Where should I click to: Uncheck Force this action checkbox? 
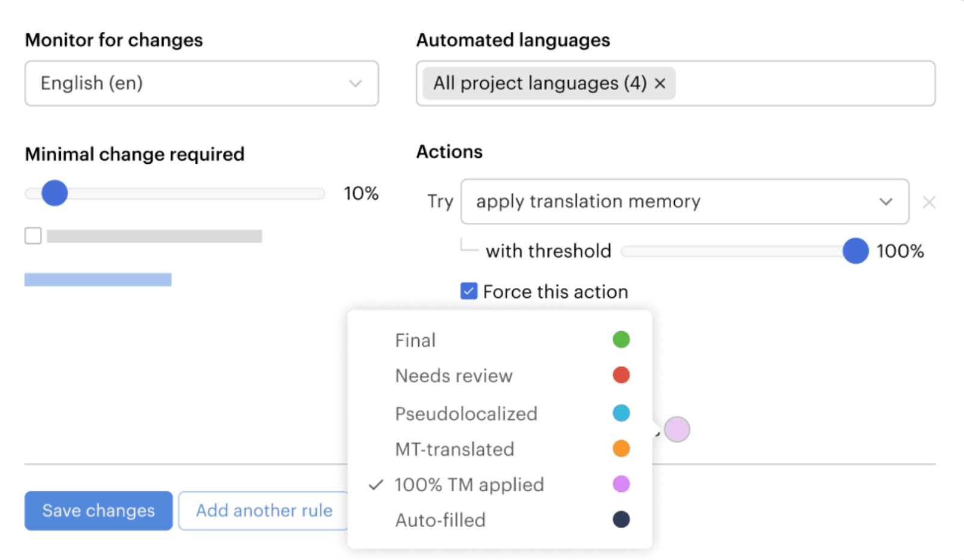(x=469, y=291)
